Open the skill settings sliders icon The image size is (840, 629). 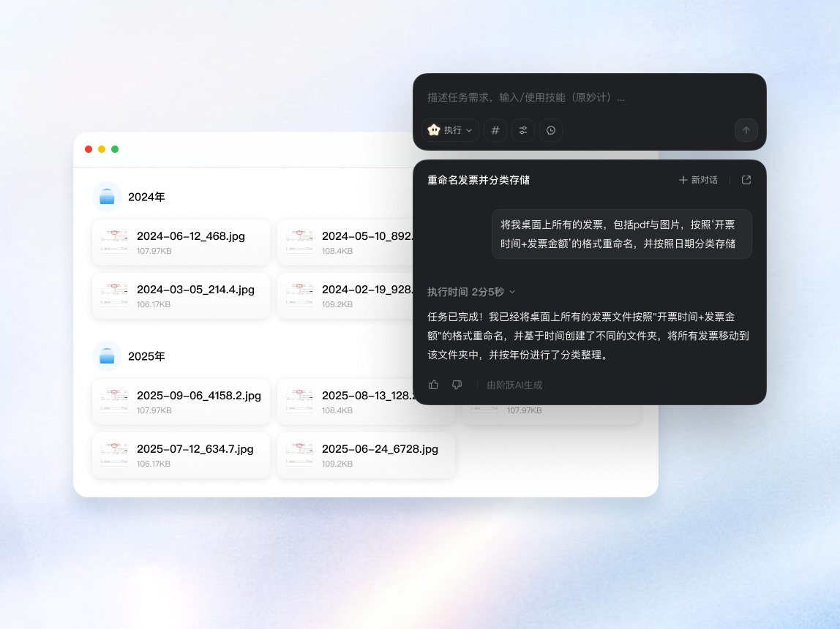[523, 129]
